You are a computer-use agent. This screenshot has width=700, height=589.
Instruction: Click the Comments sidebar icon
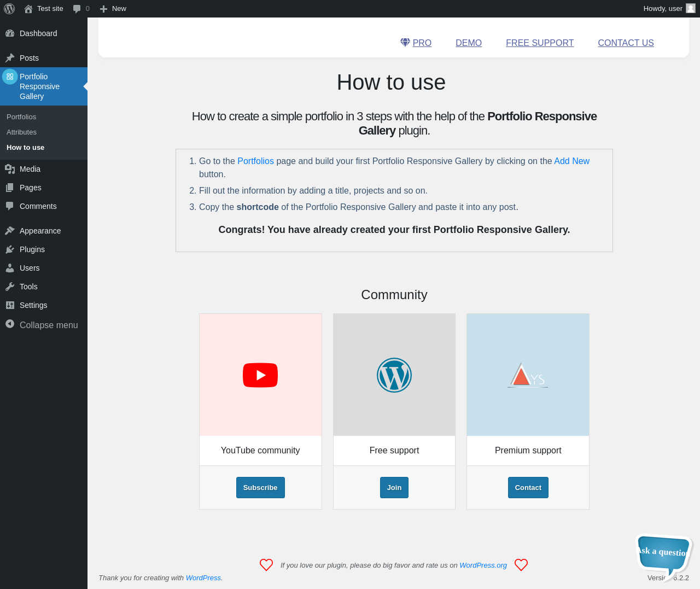[10, 206]
